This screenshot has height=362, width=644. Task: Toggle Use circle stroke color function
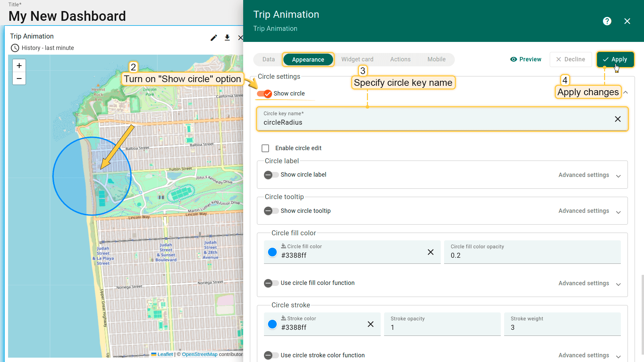tap(271, 355)
